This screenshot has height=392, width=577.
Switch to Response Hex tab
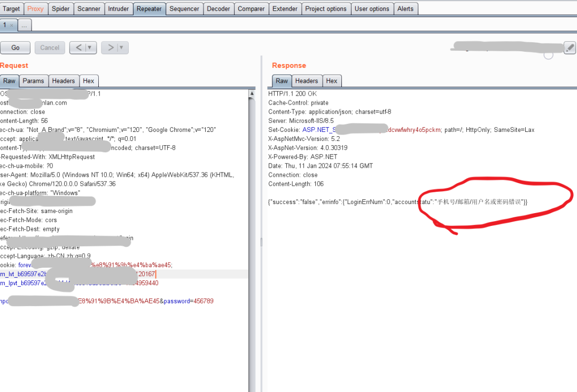coord(332,81)
